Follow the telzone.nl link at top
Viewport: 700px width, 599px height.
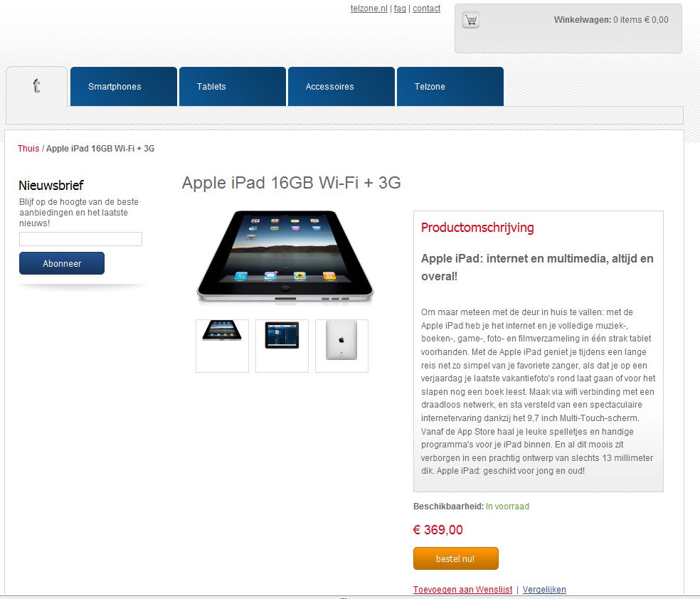(368, 9)
